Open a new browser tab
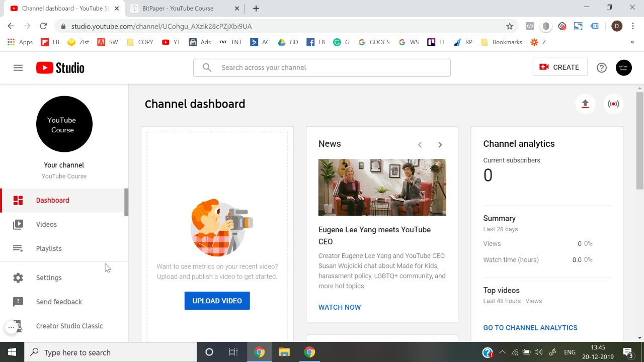Image resolution: width=644 pixels, height=362 pixels. 256,8
